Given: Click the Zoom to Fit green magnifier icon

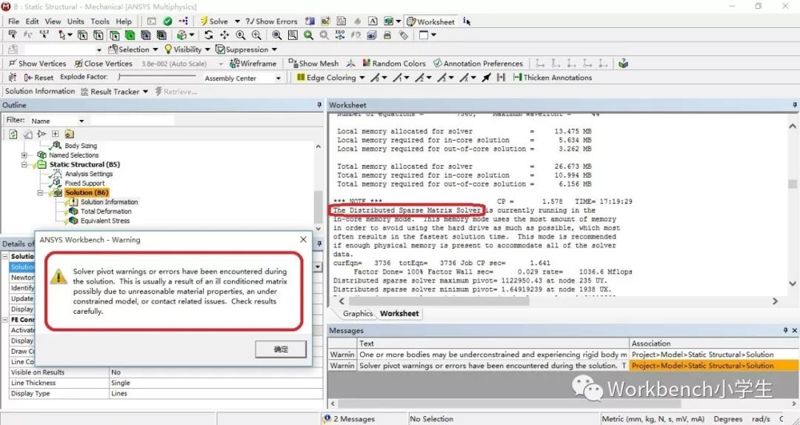Looking at the screenshot, I should [308, 35].
